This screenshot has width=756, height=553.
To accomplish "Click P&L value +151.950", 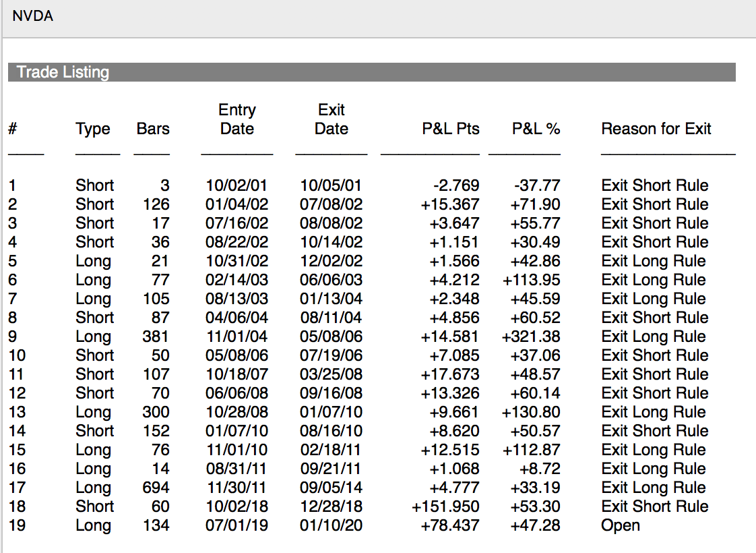I will click(445, 506).
